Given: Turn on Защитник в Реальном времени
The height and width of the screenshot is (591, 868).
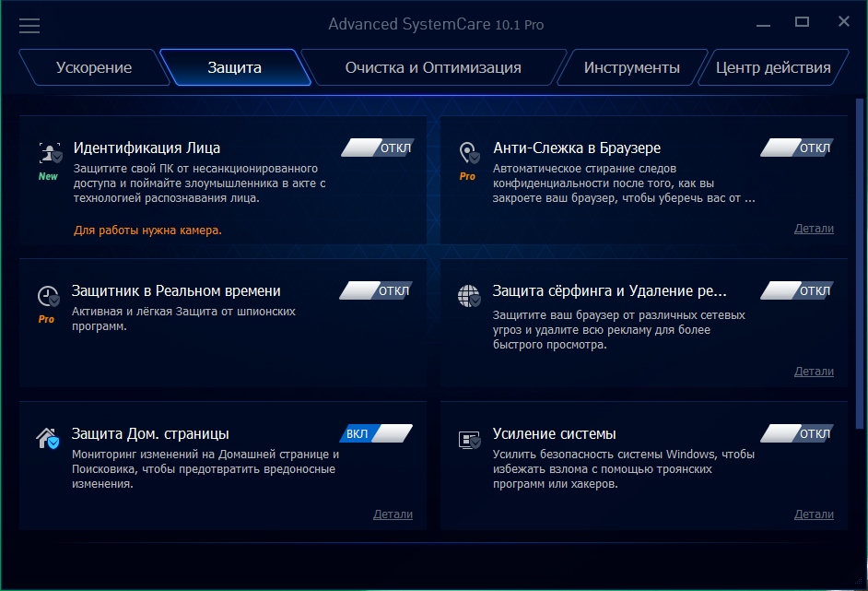Looking at the screenshot, I should point(377,290).
